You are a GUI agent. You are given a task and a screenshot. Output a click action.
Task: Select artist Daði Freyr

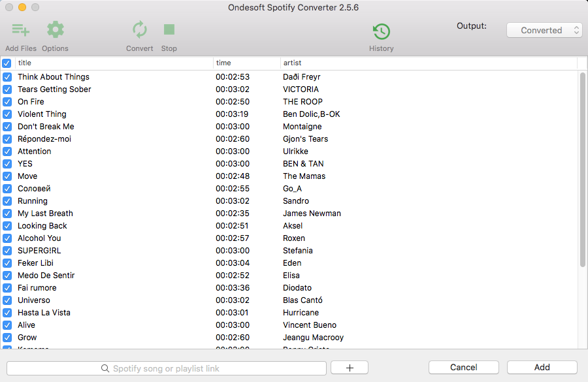tap(301, 77)
